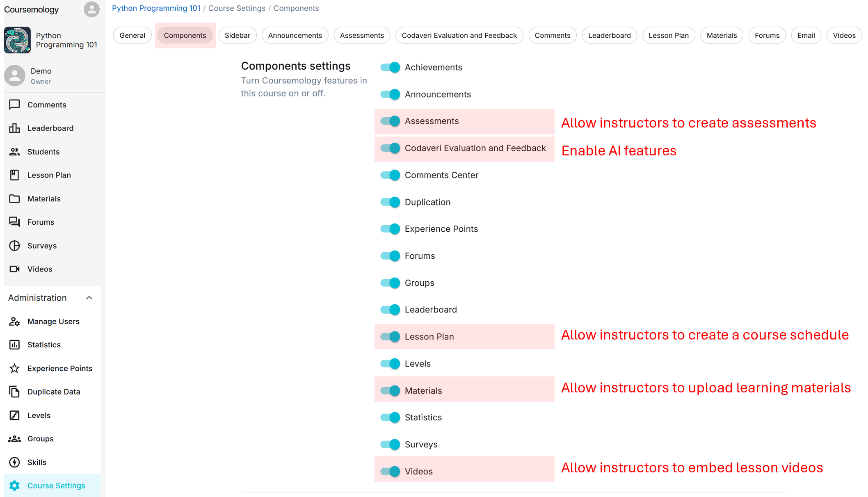Open Codaveri Evaluation and Feedback tab
The height and width of the screenshot is (497, 868).
pos(459,35)
